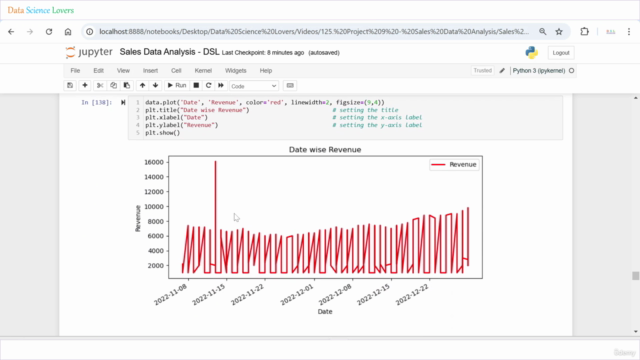The image size is (640, 360).
Task: Click the Last Checkpoint: 8 minutes ago text
Action: pos(263,53)
